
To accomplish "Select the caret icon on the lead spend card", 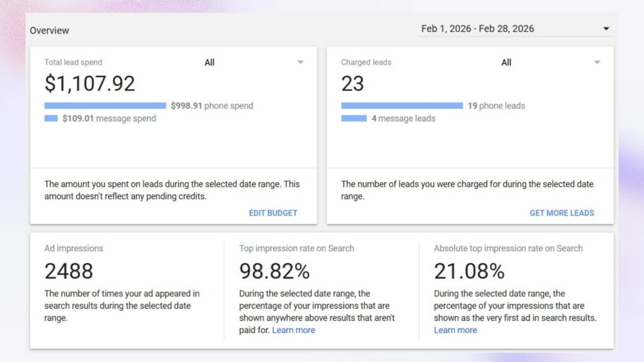I will click(x=301, y=62).
